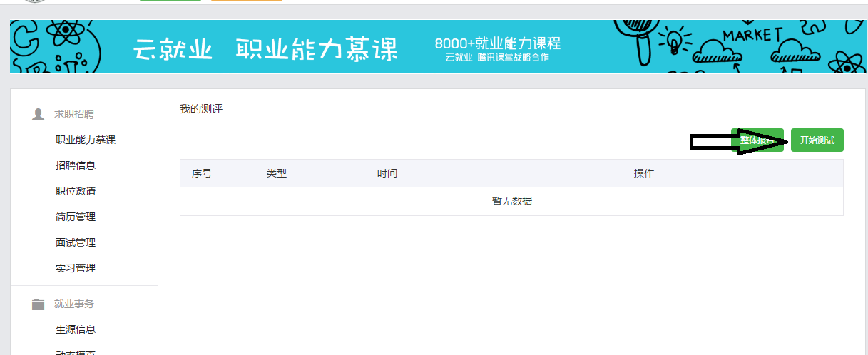
Task: Navigate to 实习管理 sidebar entry
Action: 76,268
